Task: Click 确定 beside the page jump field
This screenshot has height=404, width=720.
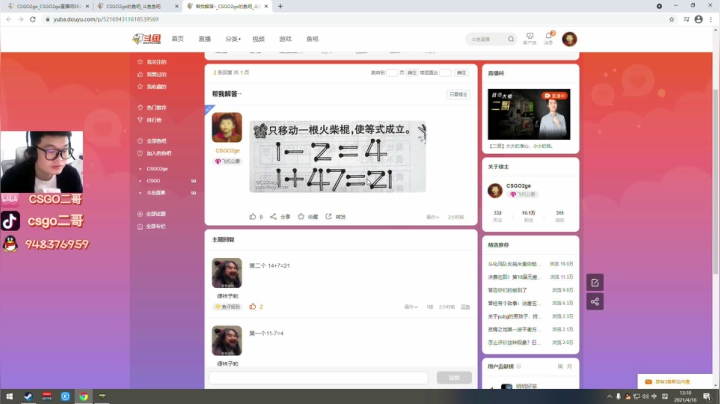Action: [412, 73]
